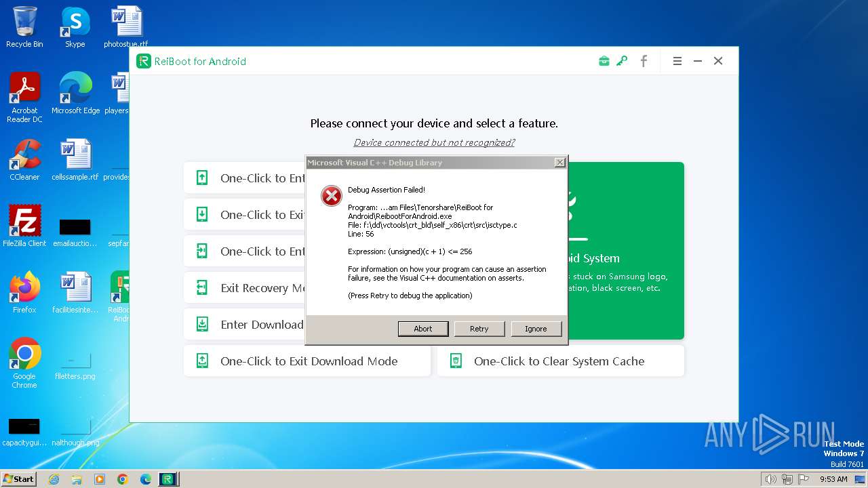
Task: Open cellssample.rtf desktop file
Action: pos(75,160)
